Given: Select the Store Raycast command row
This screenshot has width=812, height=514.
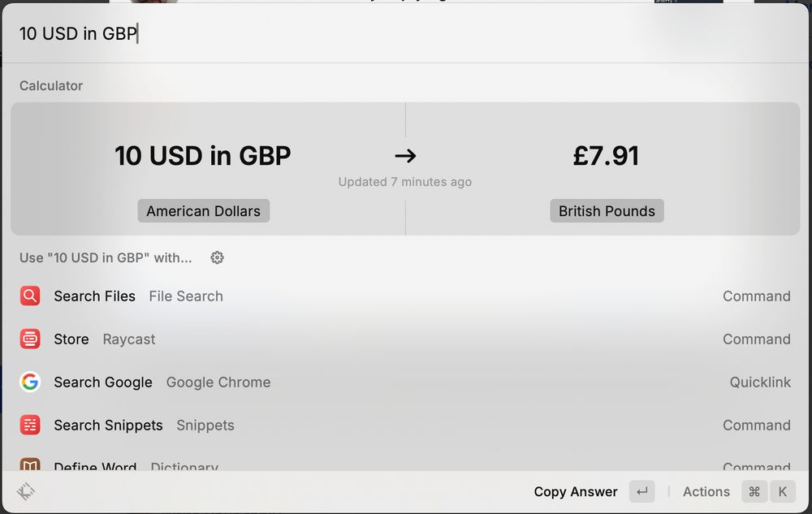Looking at the screenshot, I should 405,339.
